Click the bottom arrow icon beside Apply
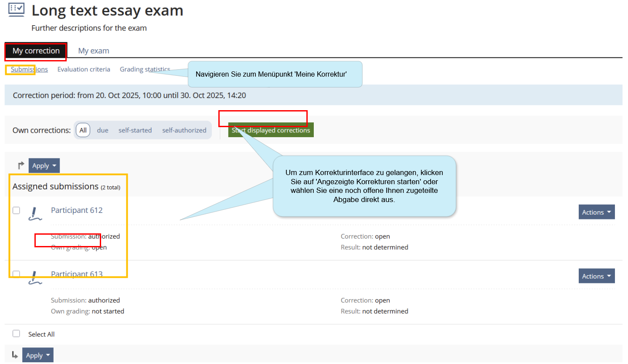Viewport: 628px width, 364px height. pyautogui.click(x=15, y=355)
